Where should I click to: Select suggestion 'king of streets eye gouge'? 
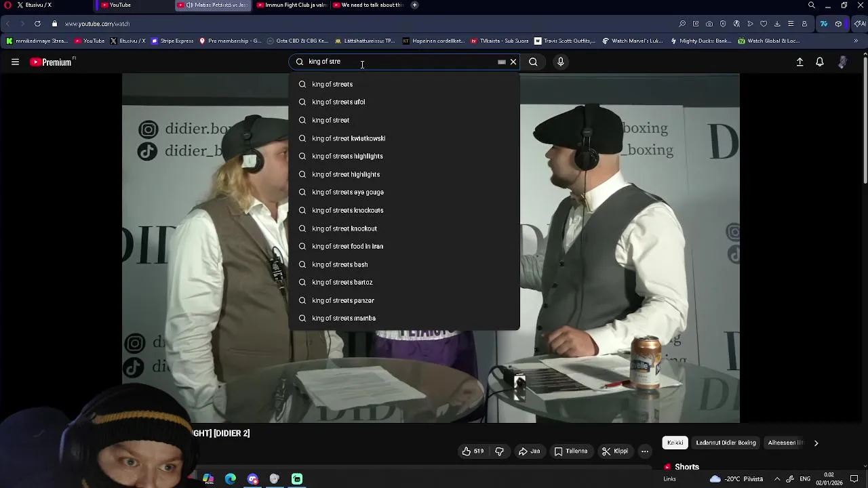click(x=404, y=192)
